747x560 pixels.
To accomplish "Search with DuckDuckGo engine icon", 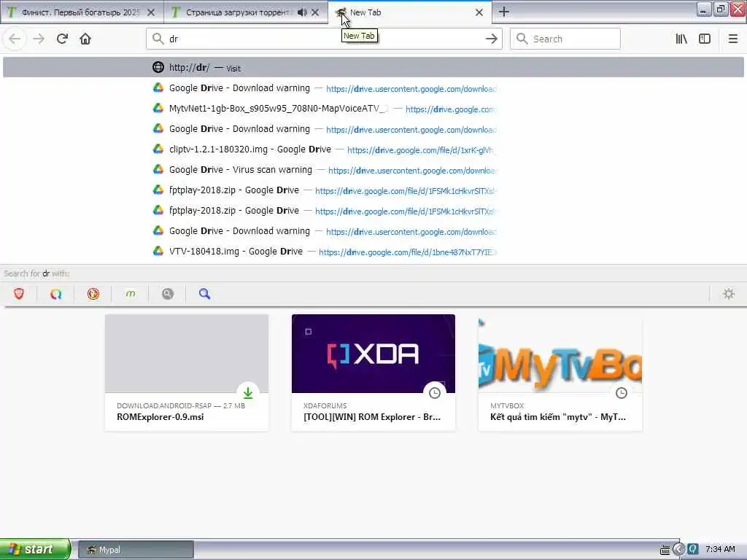I will (93, 294).
